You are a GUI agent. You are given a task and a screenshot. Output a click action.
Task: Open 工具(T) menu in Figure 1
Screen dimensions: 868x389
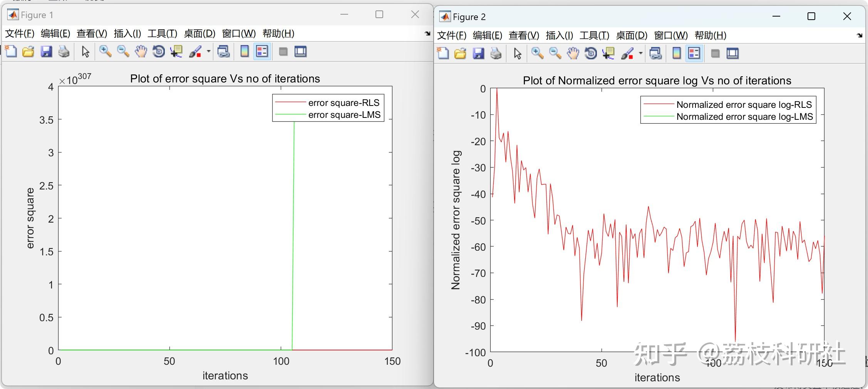pos(162,34)
